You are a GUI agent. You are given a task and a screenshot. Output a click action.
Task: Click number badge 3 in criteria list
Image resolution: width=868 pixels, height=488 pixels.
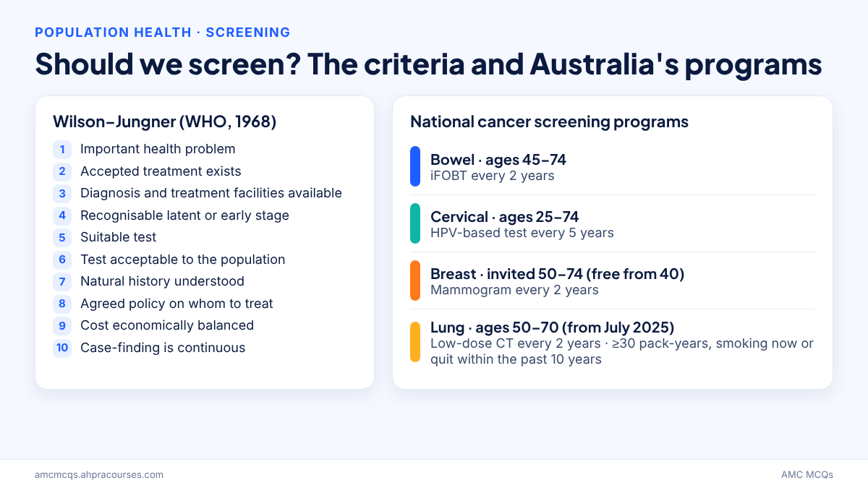(62, 194)
